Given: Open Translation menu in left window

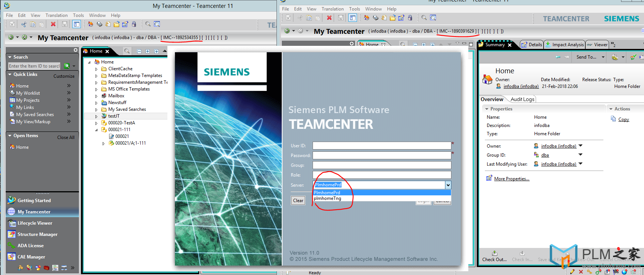Looking at the screenshot, I should [56, 15].
